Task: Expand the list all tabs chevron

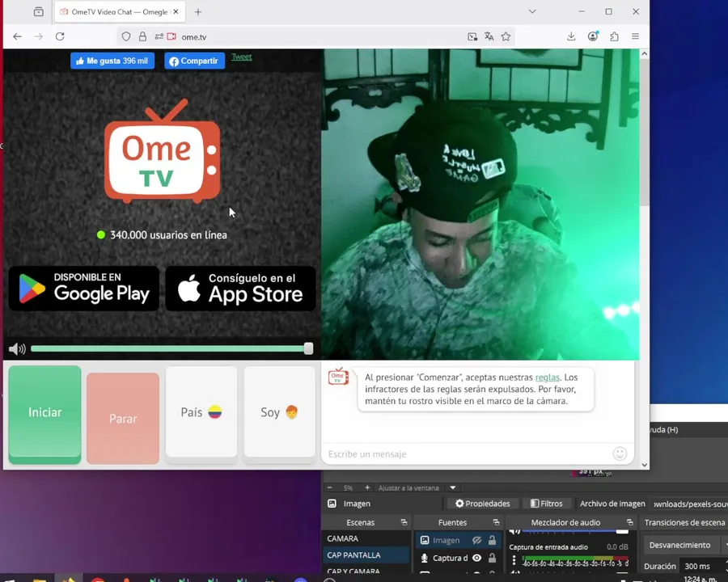Action: click(532, 11)
